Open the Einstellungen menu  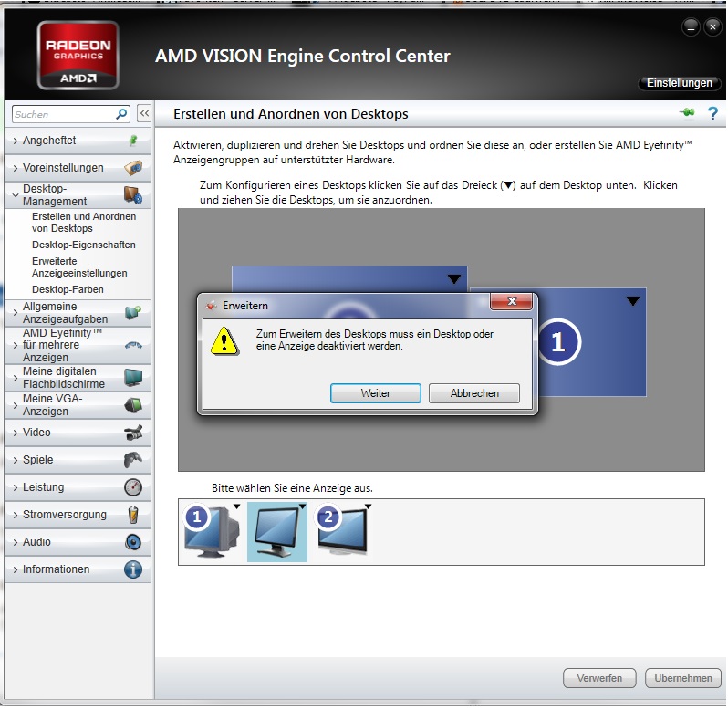coord(680,83)
